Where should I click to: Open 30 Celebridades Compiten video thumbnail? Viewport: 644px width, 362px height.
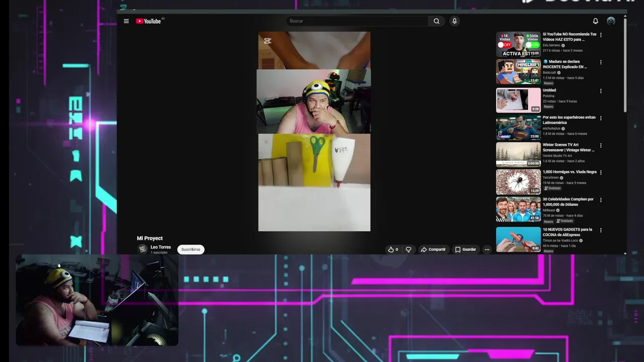tap(518, 209)
